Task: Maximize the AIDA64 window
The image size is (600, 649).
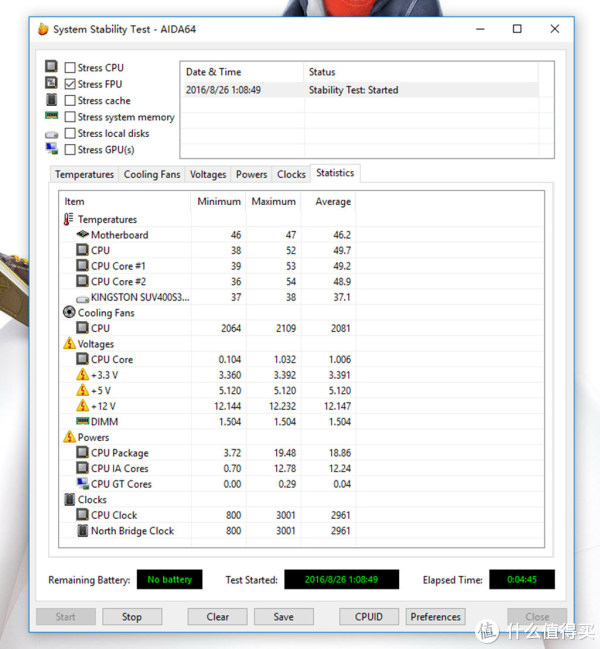Action: (x=517, y=29)
